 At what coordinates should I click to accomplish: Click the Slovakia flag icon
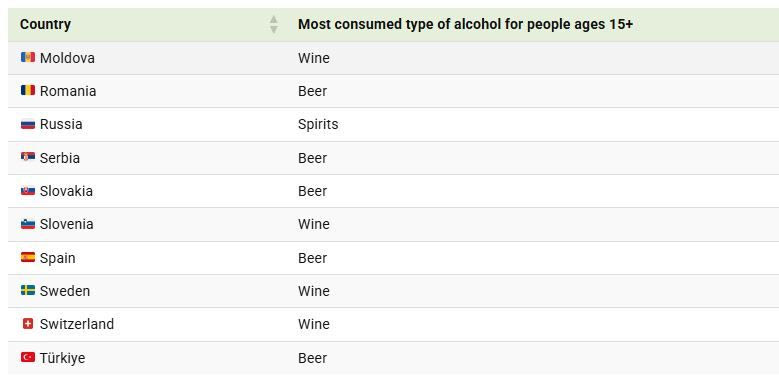(x=28, y=191)
